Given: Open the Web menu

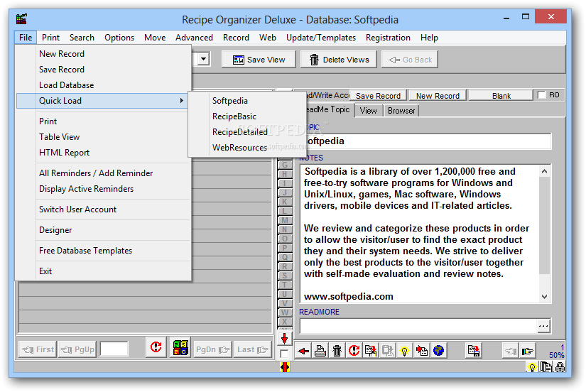Looking at the screenshot, I should point(268,38).
